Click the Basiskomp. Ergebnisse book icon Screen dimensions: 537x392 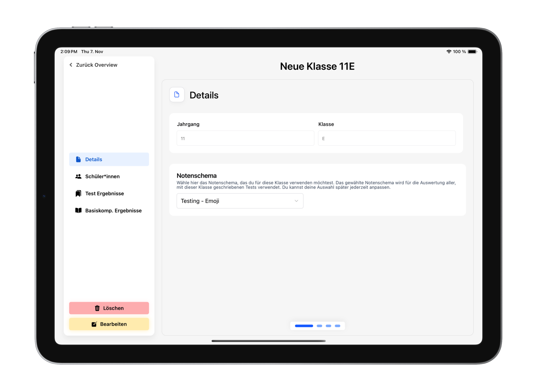tap(78, 211)
